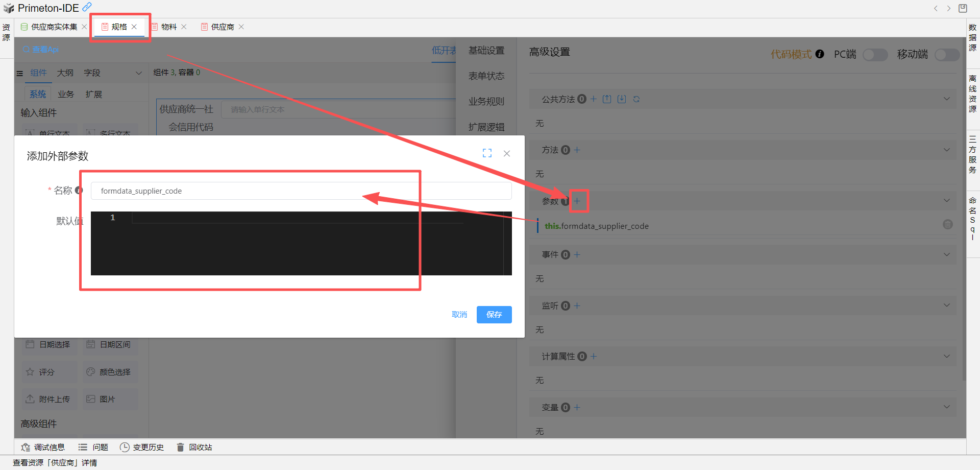This screenshot has width=980, height=470.
Task: Click the delete icon for formdata_supplier_code parameter
Action: (947, 225)
